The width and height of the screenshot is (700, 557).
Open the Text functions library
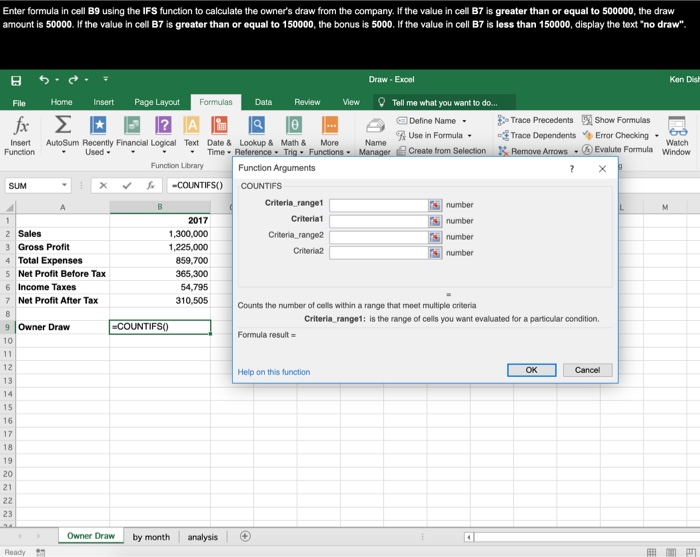(x=192, y=135)
